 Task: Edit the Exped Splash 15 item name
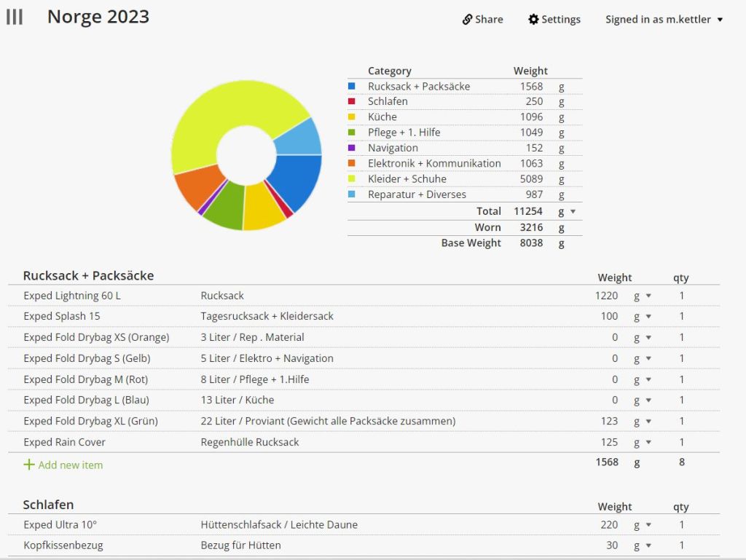(62, 316)
